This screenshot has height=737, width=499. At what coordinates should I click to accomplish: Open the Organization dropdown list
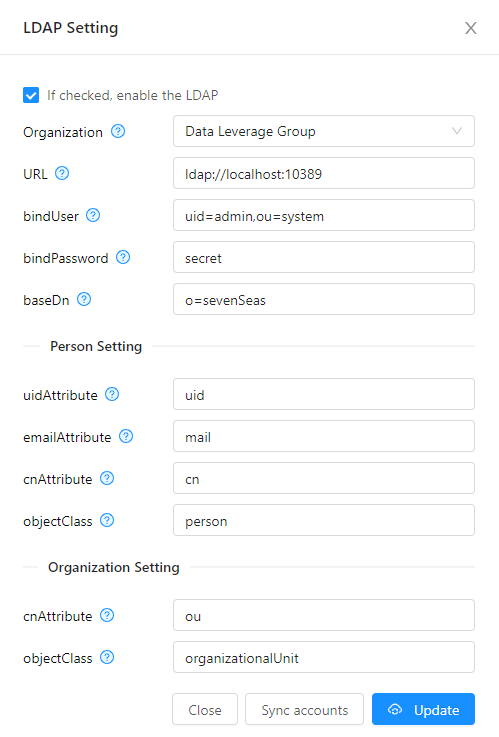point(324,131)
